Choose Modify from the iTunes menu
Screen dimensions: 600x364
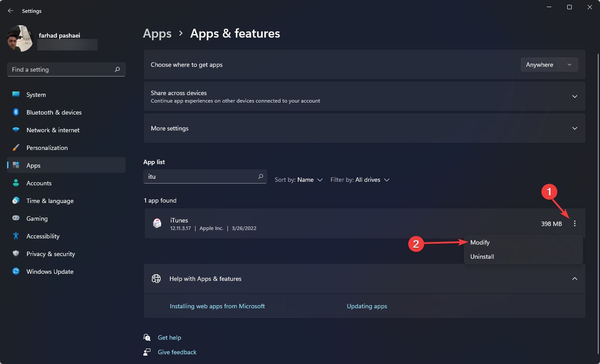tap(480, 243)
